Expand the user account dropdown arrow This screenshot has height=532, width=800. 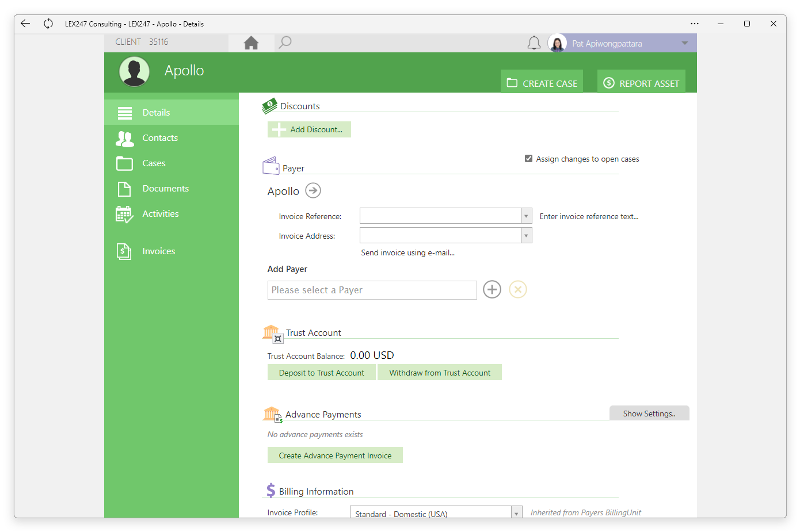(x=685, y=43)
